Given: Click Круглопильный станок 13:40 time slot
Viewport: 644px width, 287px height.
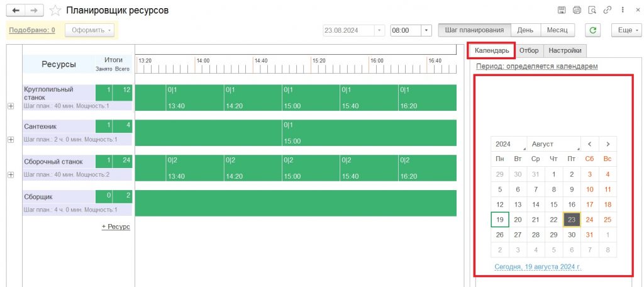Looking at the screenshot, I should [x=194, y=98].
